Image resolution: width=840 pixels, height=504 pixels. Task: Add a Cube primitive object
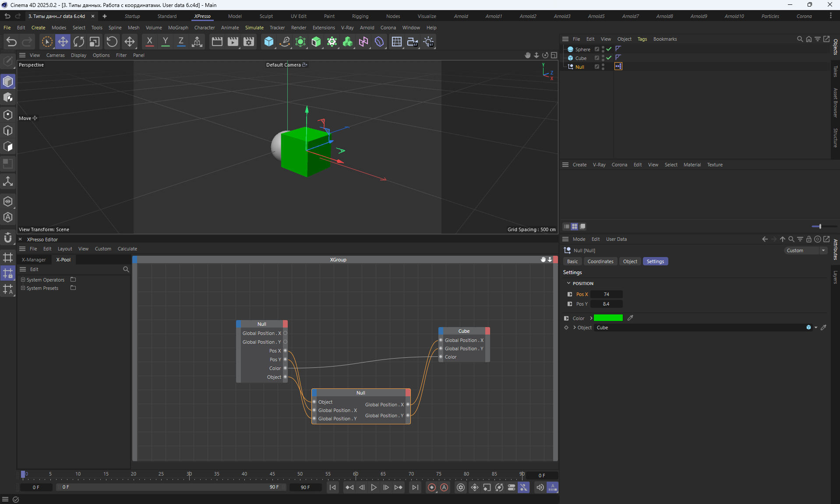(269, 42)
